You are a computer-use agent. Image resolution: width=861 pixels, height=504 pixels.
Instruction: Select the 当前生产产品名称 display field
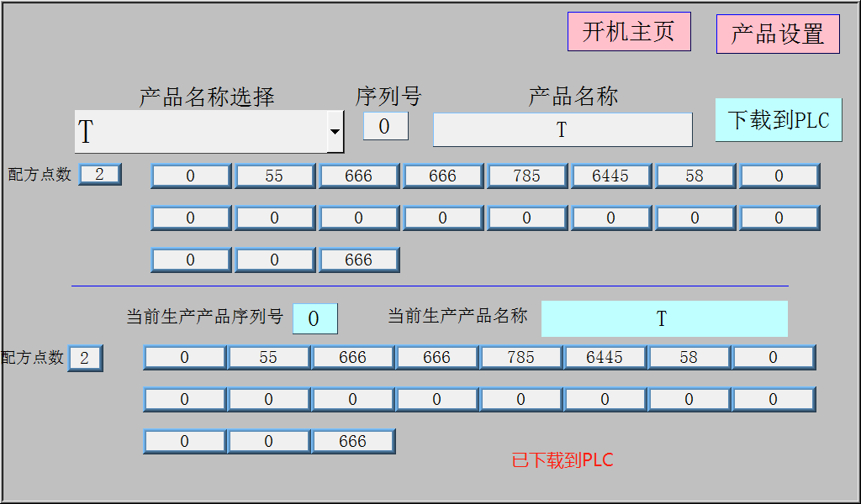tap(664, 319)
